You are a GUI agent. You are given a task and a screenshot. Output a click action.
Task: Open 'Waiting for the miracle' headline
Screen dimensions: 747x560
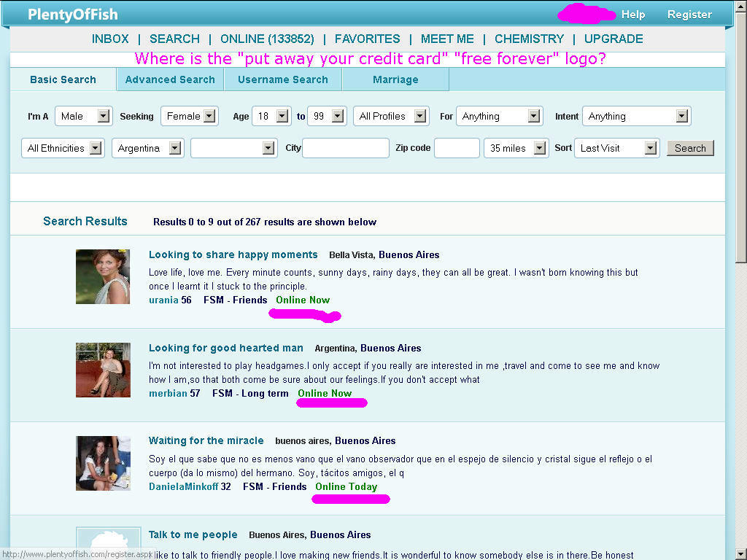click(x=206, y=440)
